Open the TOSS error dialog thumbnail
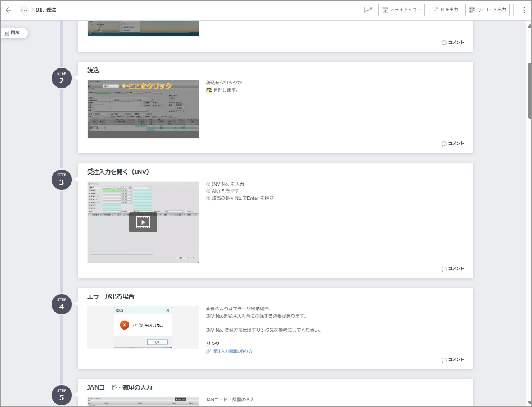Image resolution: width=532 pixels, height=407 pixels. pos(143,327)
